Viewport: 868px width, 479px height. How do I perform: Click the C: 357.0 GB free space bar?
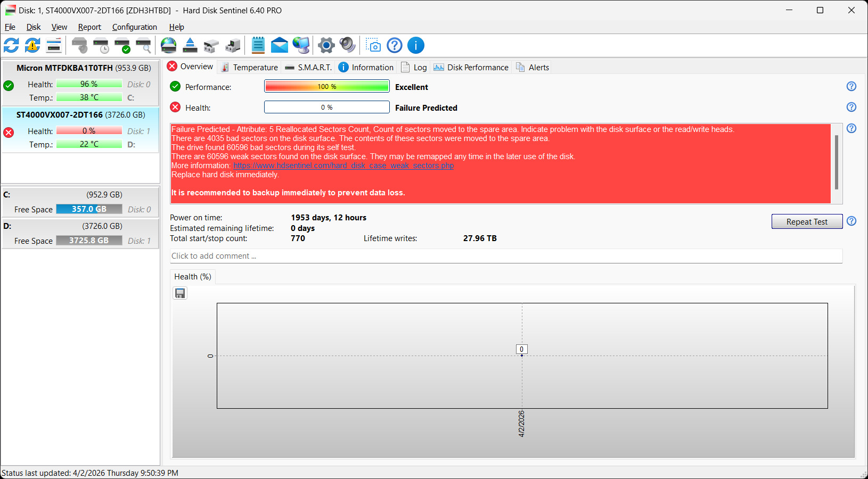coord(89,209)
